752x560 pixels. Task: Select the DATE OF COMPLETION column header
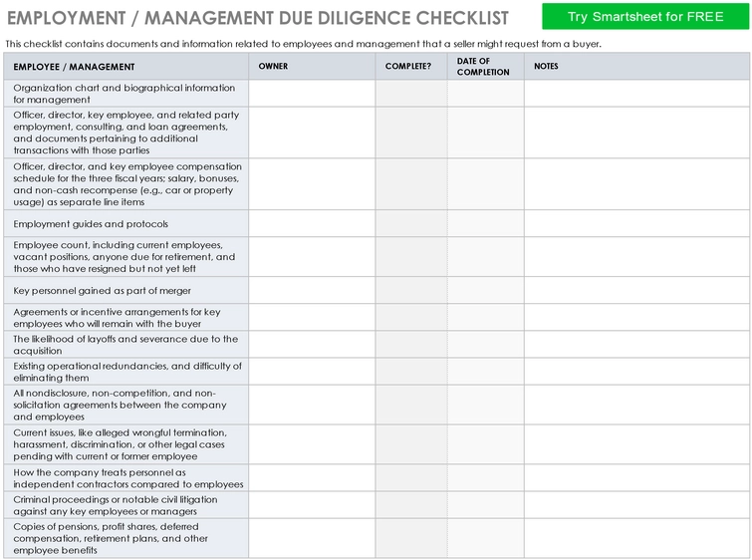pyautogui.click(x=486, y=67)
